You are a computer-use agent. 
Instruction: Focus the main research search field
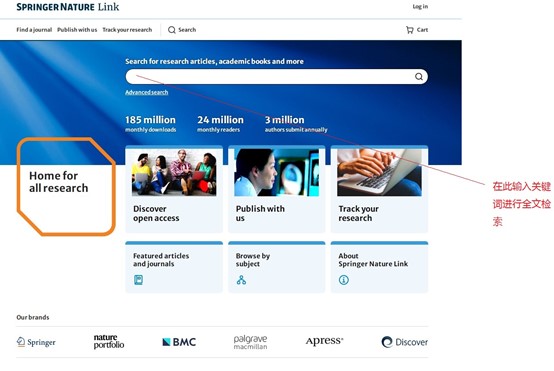[276, 77]
